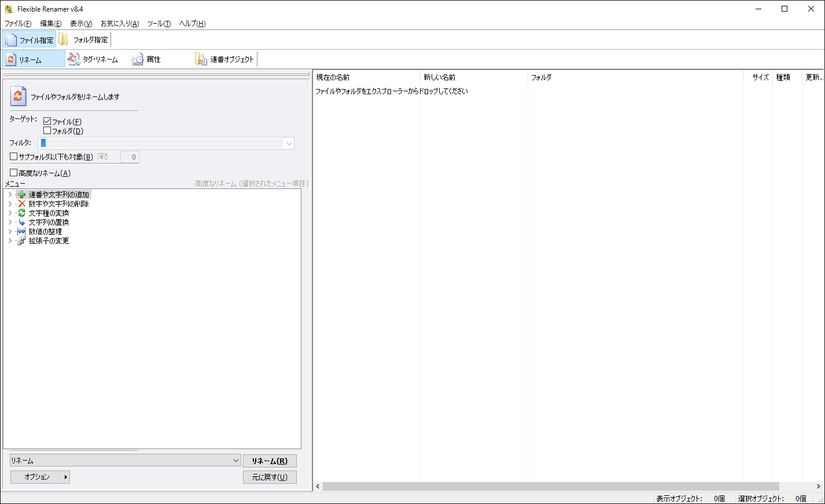The width and height of the screenshot is (825, 504).
Task: Select the 連番や文字列の追加 green plus item
Action: click(22, 195)
